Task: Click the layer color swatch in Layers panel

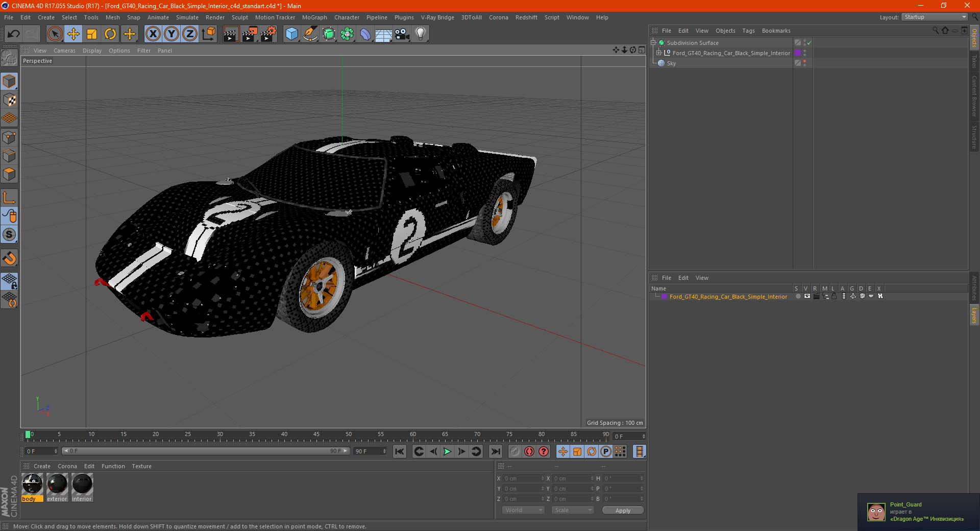Action: (x=664, y=297)
